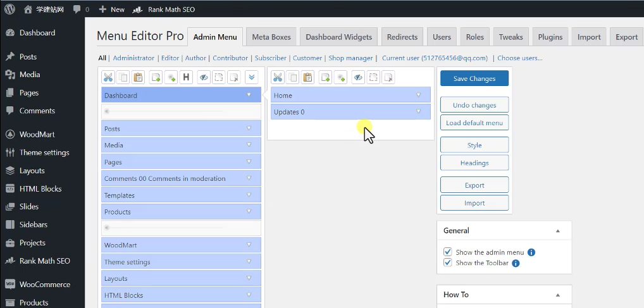
Task: Click Paste icon in submenu toolbar
Action: coord(308,77)
